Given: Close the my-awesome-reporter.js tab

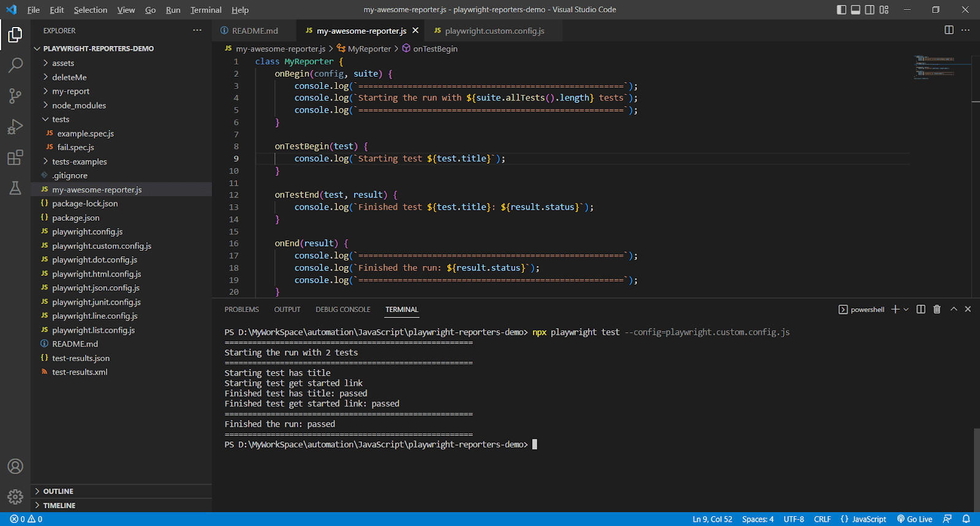Looking at the screenshot, I should click(x=415, y=30).
